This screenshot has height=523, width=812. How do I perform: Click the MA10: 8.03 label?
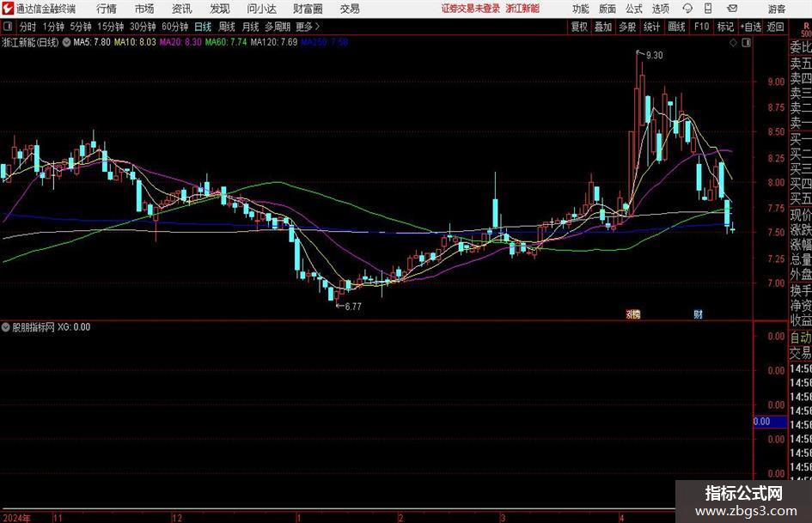pyautogui.click(x=135, y=42)
